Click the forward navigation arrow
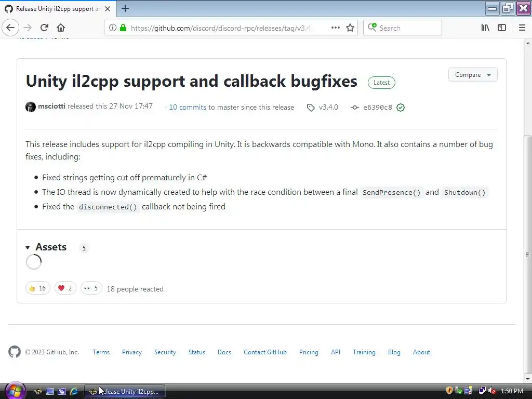The image size is (532, 399). pyautogui.click(x=28, y=28)
